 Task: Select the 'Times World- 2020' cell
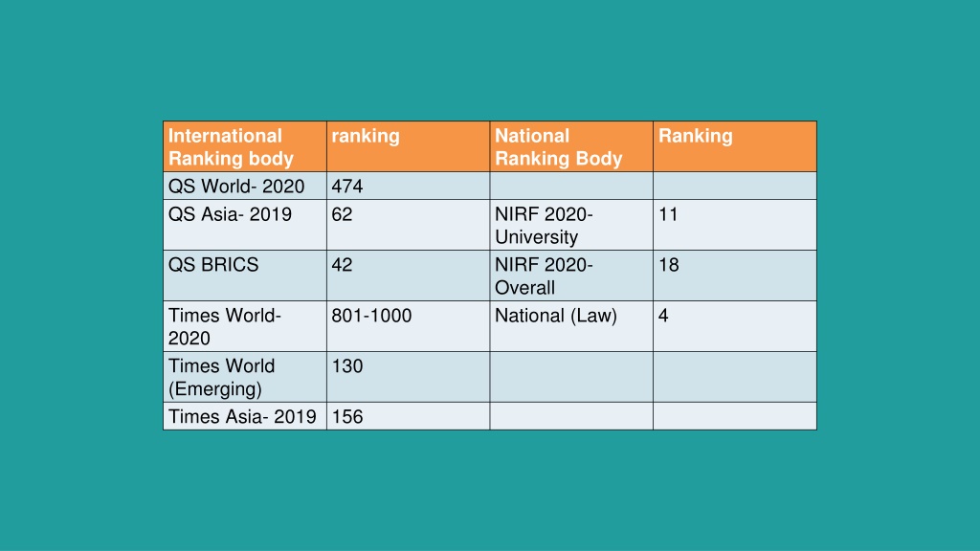pos(245,327)
